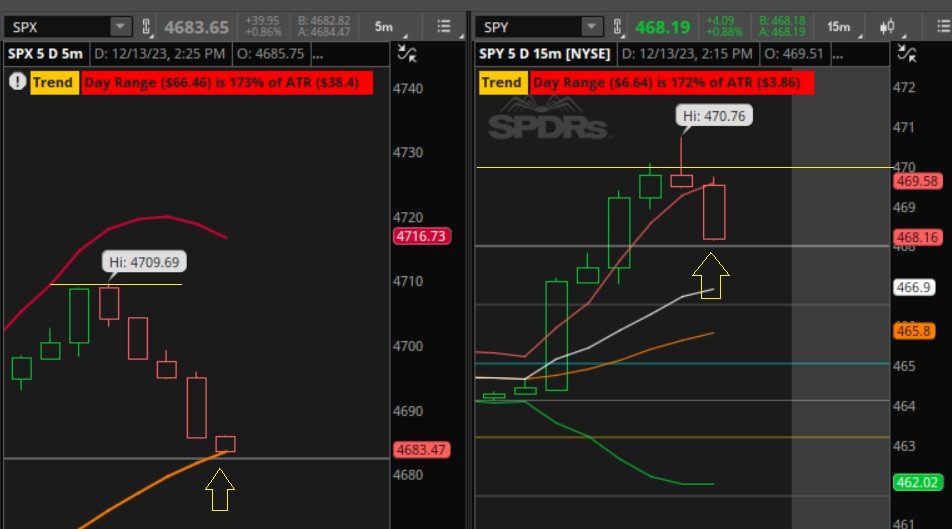This screenshot has height=529, width=952.
Task: Click the Hi: 470.76 price bubble
Action: pos(714,115)
